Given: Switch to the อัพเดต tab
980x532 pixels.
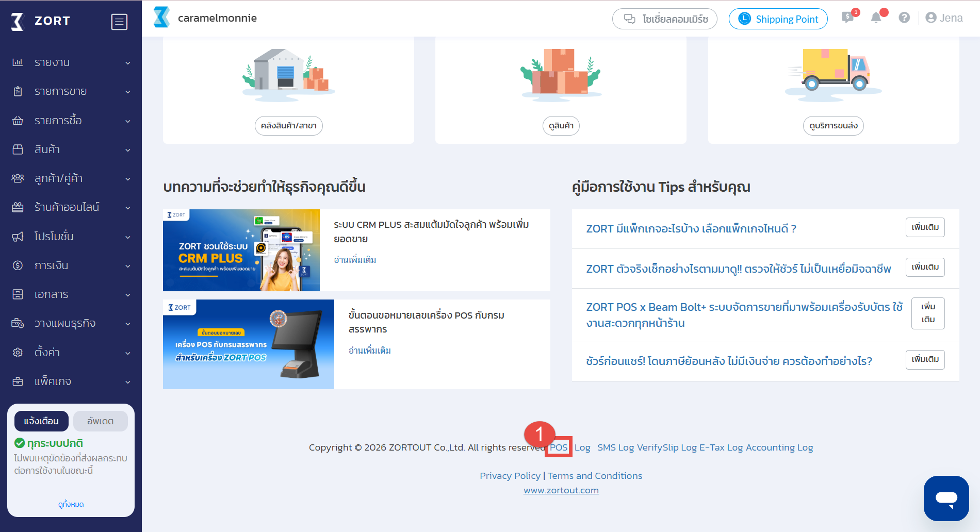Looking at the screenshot, I should 101,421.
